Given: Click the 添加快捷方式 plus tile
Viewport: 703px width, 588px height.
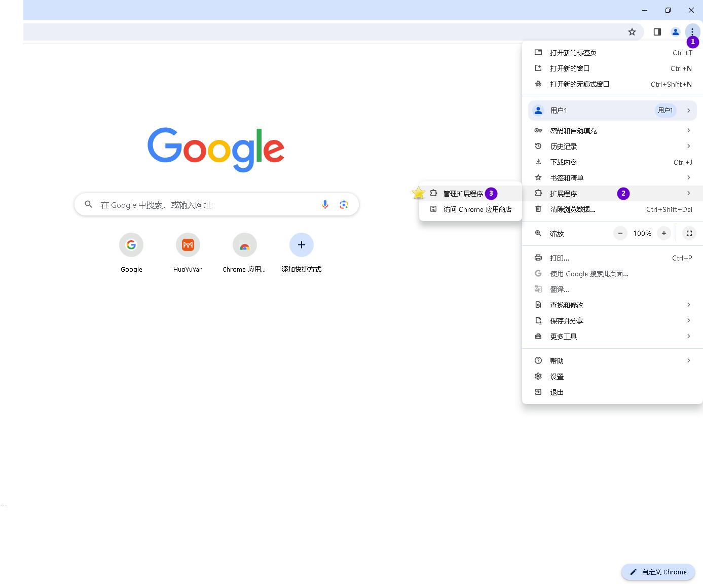Looking at the screenshot, I should [302, 253].
